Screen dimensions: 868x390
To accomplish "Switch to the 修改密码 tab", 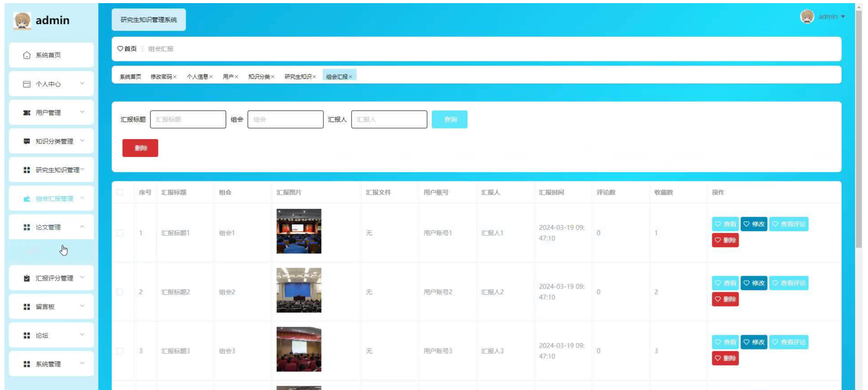I will click(x=161, y=77).
